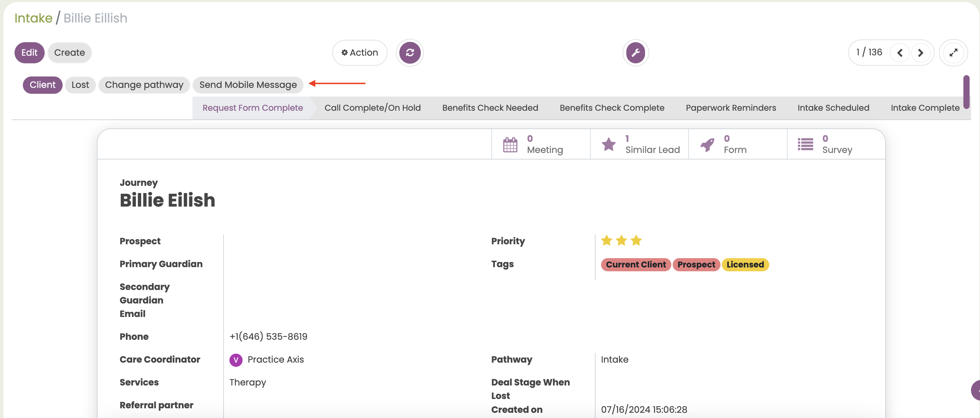The image size is (980, 418).
Task: Open the wrench settings icon button
Action: [x=635, y=53]
